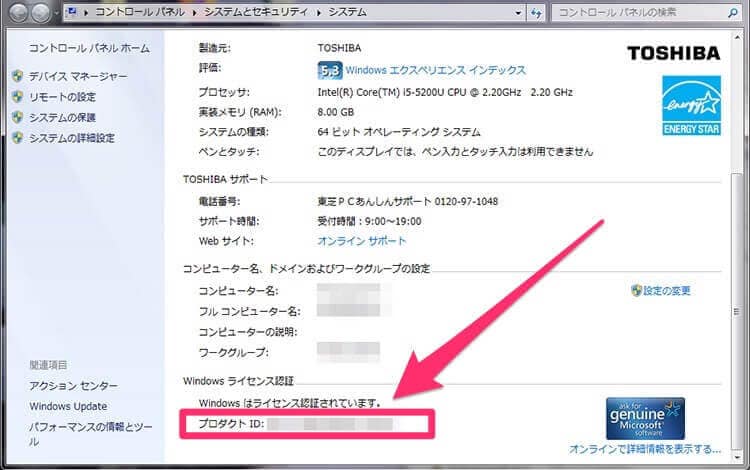750x470 pixels.
Task: Click the Windows ライセンス認証 section heading
Action: (238, 382)
